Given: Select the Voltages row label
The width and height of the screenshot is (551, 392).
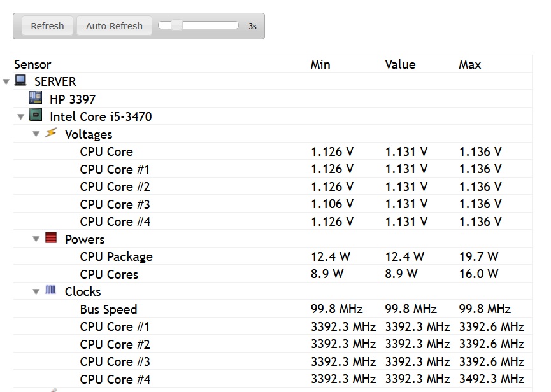Looking at the screenshot, I should [x=89, y=134].
